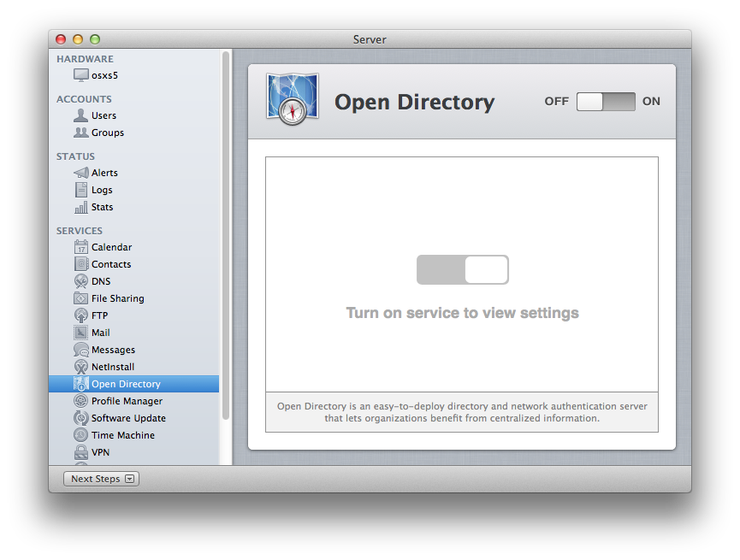The image size is (740, 560).
Task: Open the Users accounts list
Action: (x=134, y=115)
